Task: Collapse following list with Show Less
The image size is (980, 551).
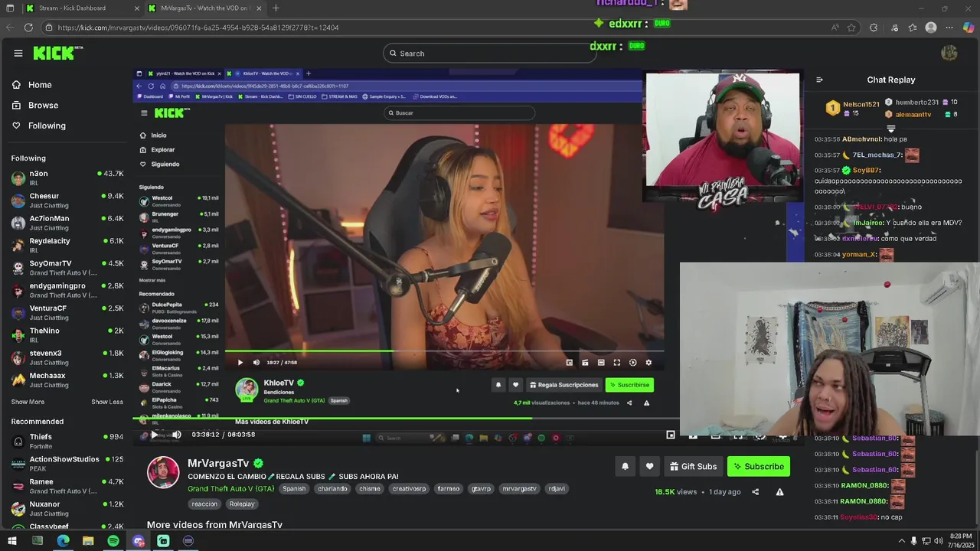Action: 107,403
